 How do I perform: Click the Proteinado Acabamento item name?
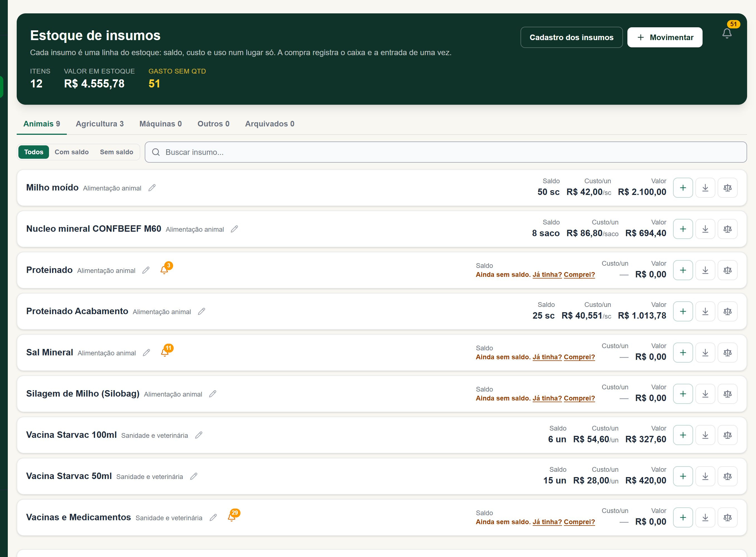coord(77,311)
